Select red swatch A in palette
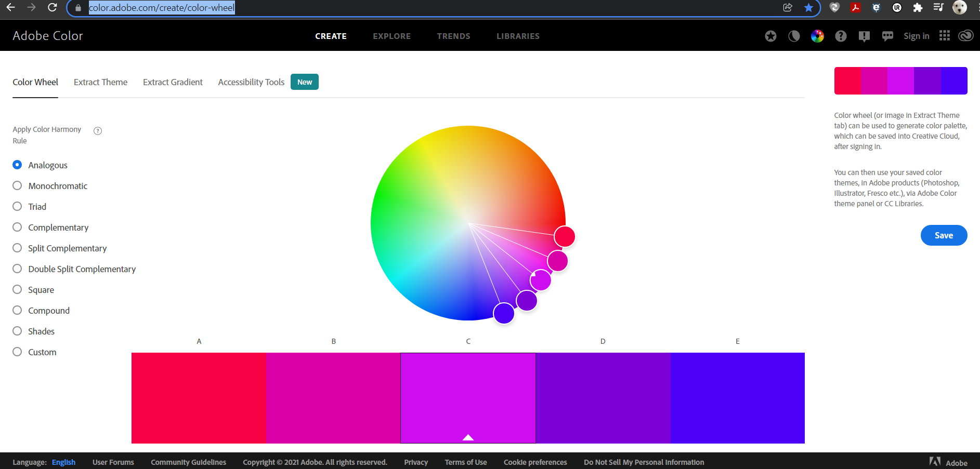 (x=199, y=398)
